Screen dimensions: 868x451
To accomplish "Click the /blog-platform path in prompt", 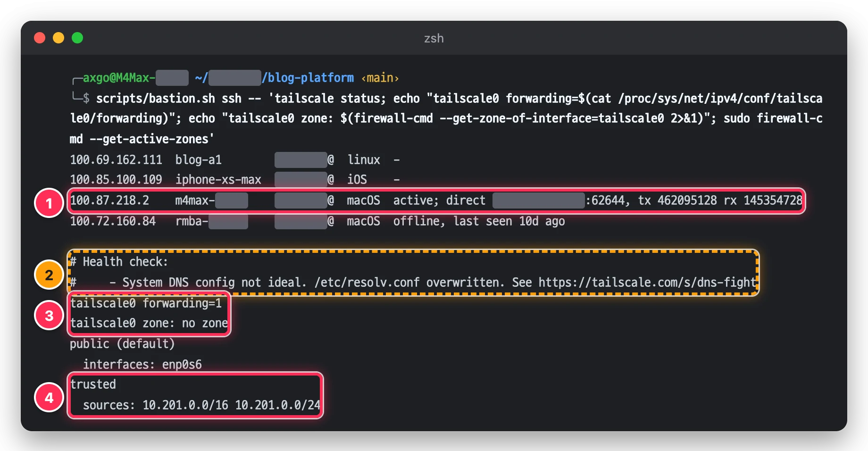I will pos(308,78).
